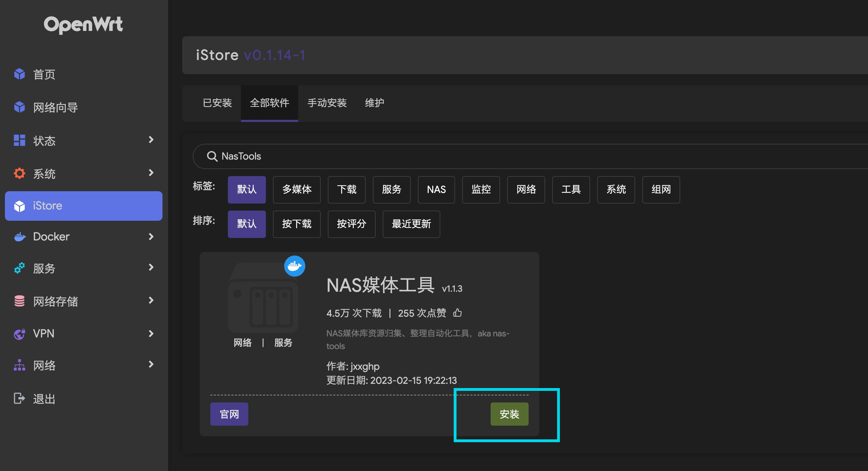
Task: Sort by 按下载 downloads
Action: coord(296,224)
